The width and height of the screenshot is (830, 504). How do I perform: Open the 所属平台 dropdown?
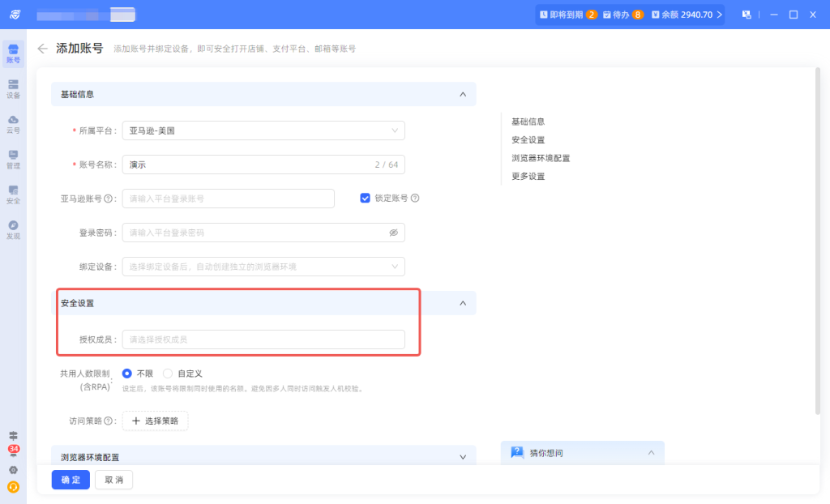263,130
